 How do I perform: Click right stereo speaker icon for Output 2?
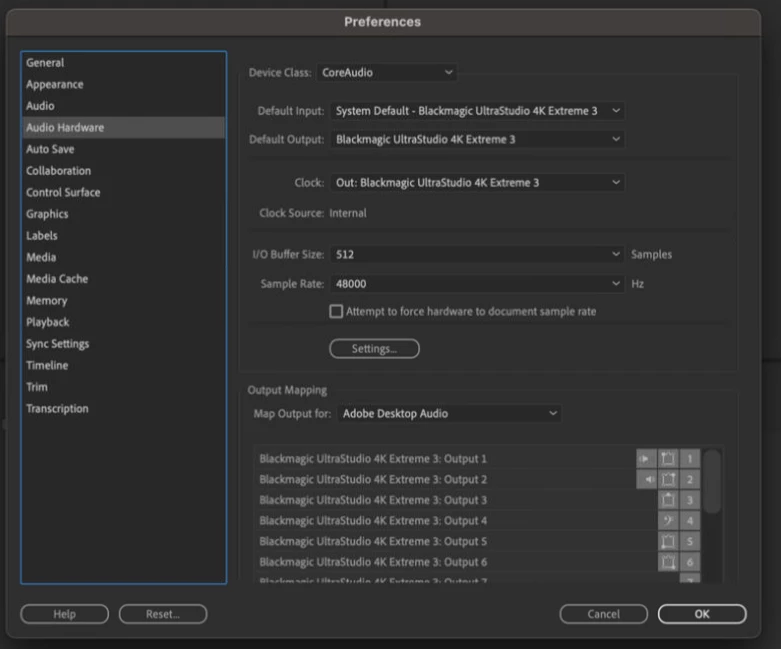(646, 480)
